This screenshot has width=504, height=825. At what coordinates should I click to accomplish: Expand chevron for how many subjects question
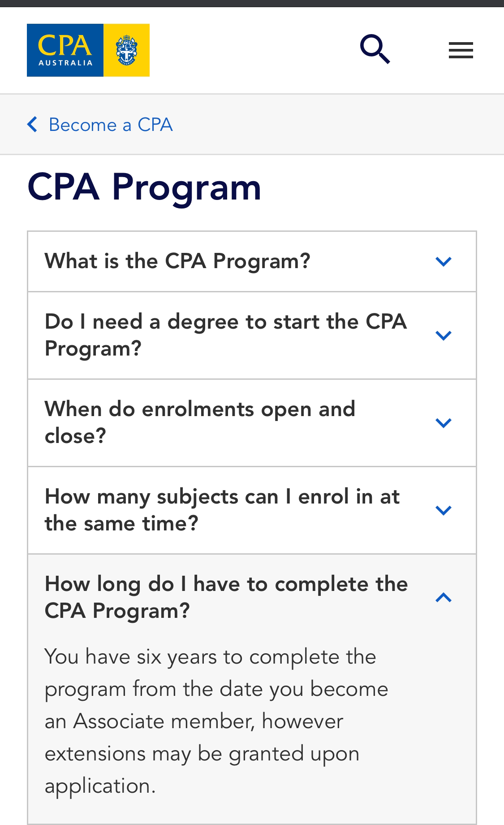coord(443,510)
